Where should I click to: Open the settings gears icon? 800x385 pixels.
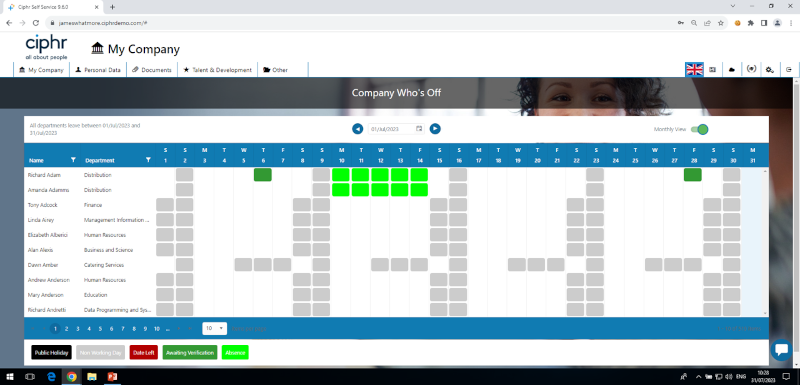click(x=770, y=70)
